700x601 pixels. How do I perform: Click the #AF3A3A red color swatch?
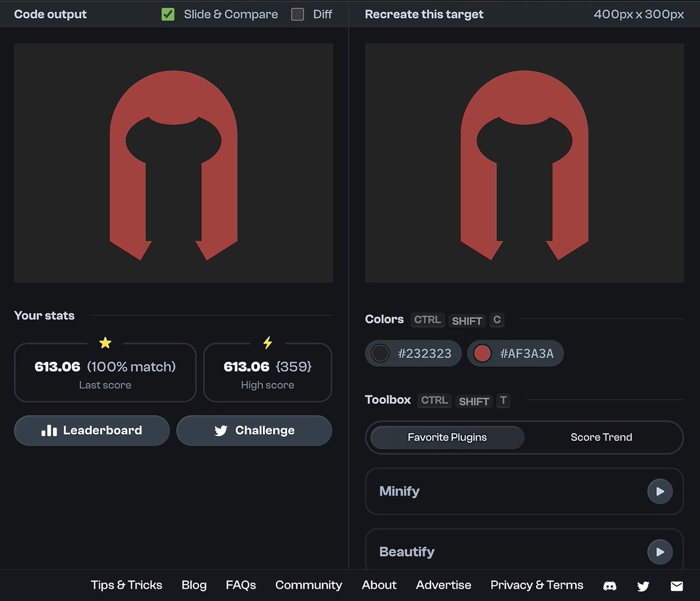point(482,353)
